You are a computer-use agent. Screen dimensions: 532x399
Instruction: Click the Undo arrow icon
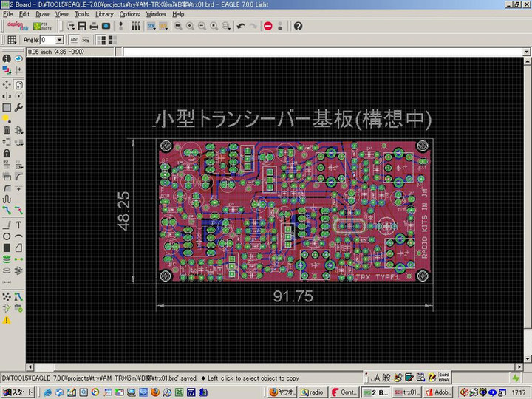241,26
